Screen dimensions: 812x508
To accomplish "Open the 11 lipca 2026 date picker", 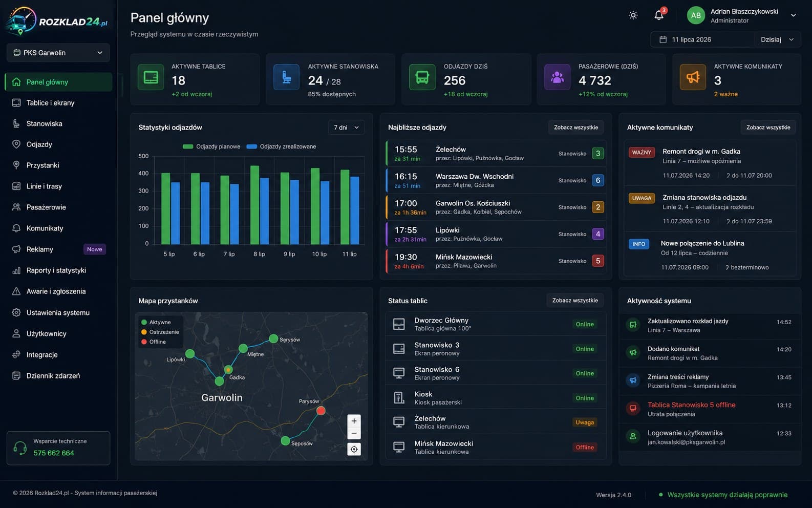I will coord(702,39).
